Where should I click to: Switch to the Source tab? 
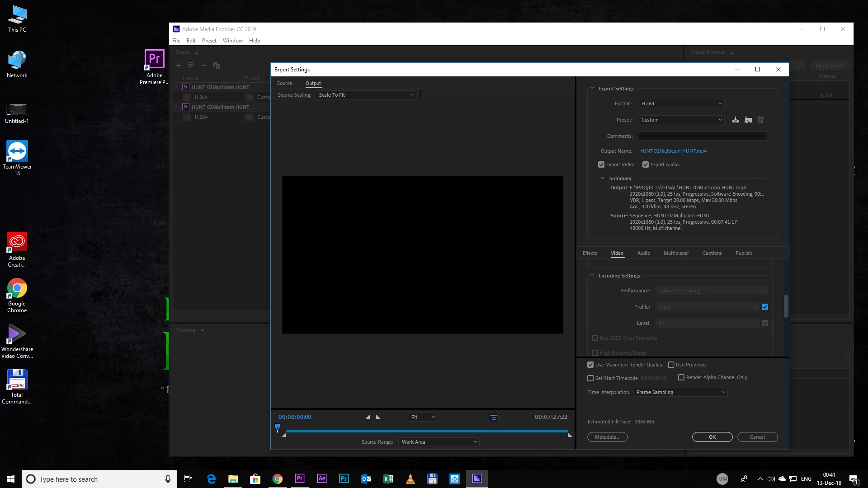click(x=284, y=83)
